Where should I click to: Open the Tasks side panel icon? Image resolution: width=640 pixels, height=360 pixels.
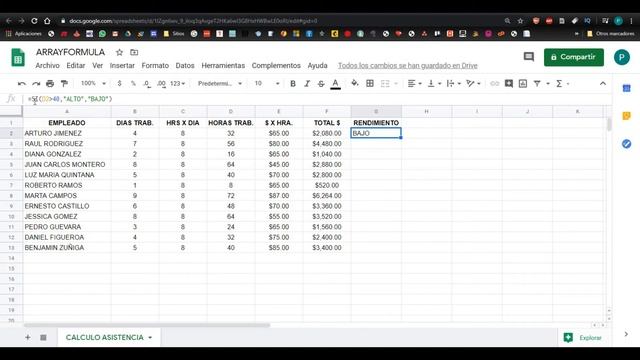click(x=627, y=144)
